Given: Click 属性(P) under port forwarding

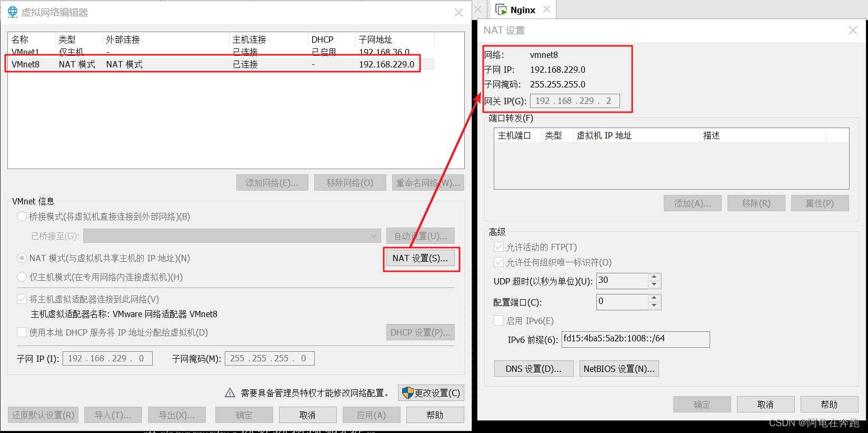Looking at the screenshot, I should (x=820, y=203).
